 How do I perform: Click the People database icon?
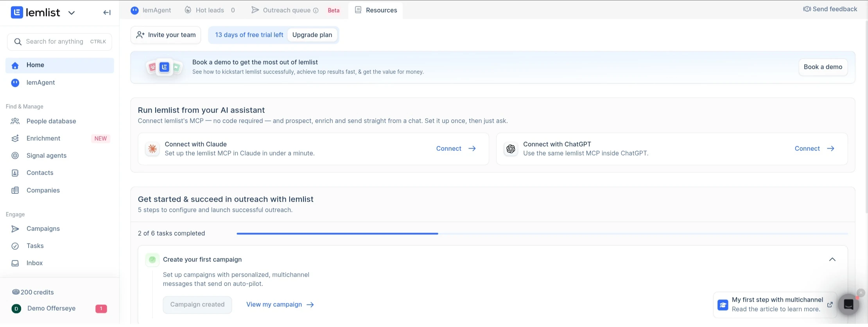pyautogui.click(x=15, y=121)
